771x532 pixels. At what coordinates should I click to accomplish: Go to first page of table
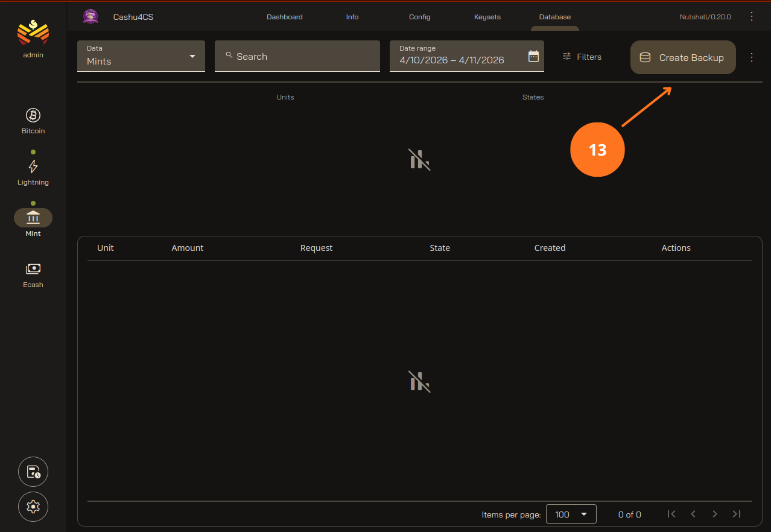click(671, 514)
